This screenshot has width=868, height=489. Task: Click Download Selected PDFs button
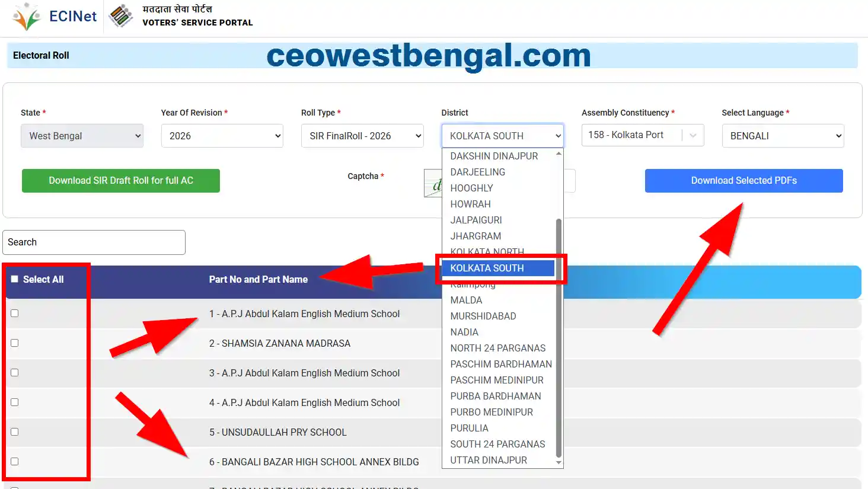click(743, 181)
